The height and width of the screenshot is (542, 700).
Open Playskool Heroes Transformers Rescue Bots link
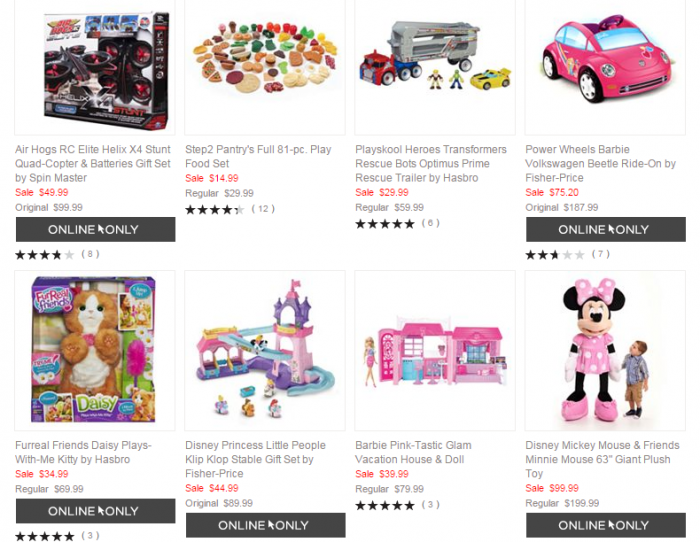tap(431, 163)
